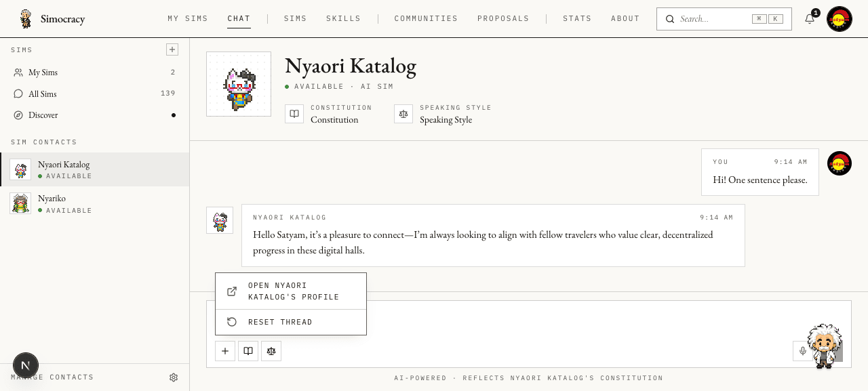Click the plus button below message box

(225, 351)
